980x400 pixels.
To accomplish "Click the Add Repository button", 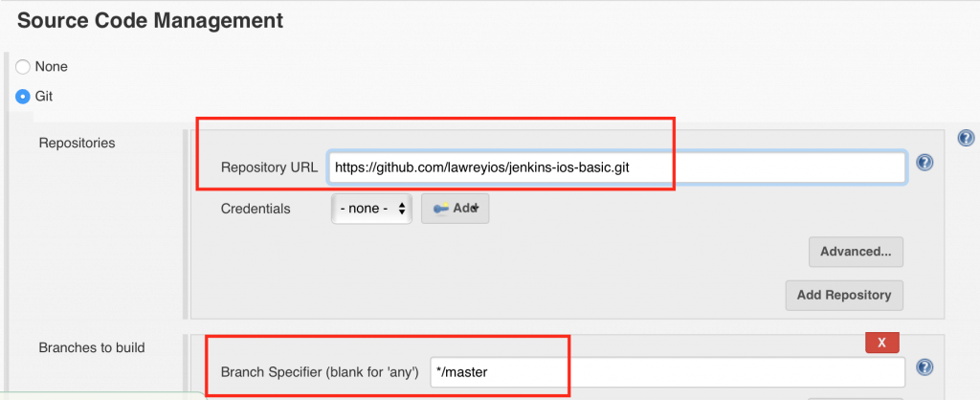I will [843, 295].
